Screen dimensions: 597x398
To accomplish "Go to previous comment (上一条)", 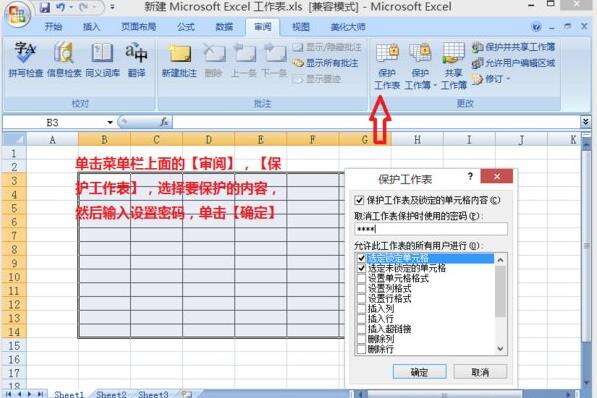I will click(x=244, y=60).
